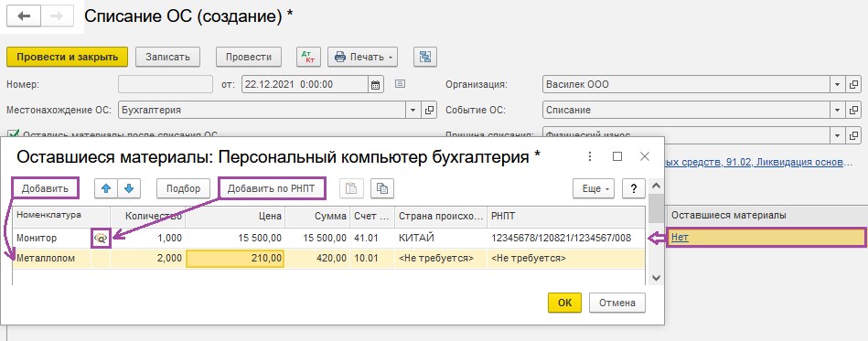
Task: Cancel dialog with Отмена
Action: [x=617, y=303]
